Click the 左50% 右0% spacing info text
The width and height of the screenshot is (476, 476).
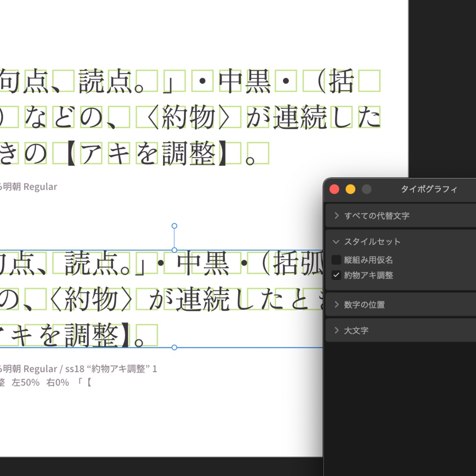(42, 383)
